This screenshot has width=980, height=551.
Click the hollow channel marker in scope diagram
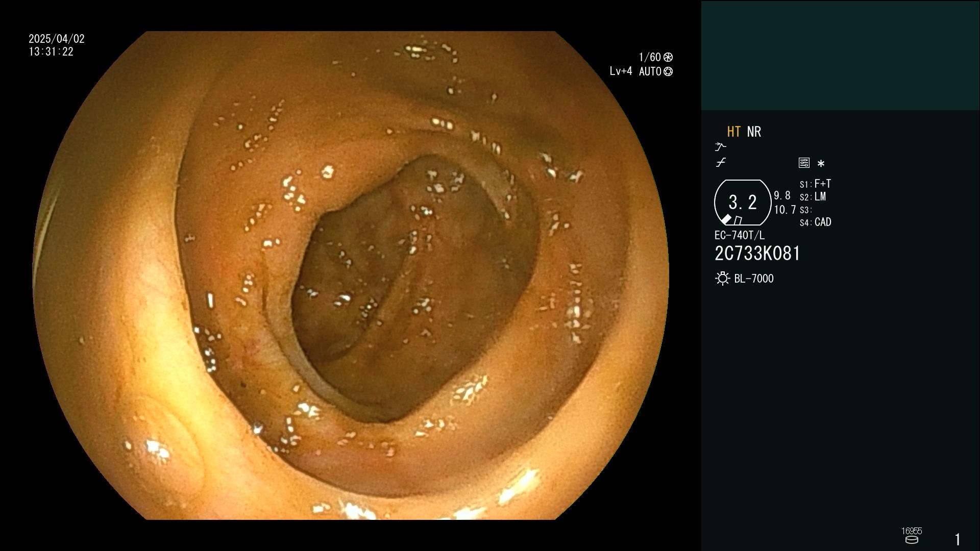738,220
